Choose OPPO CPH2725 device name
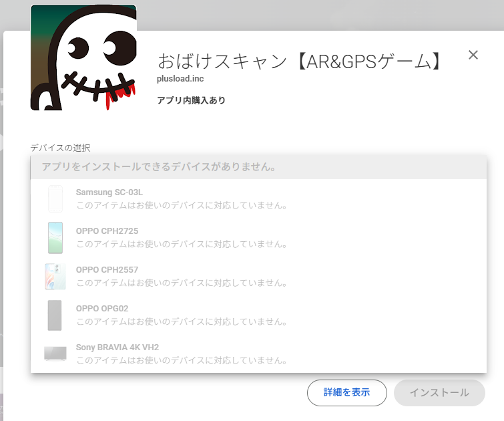This screenshot has width=504, height=421. coord(107,231)
